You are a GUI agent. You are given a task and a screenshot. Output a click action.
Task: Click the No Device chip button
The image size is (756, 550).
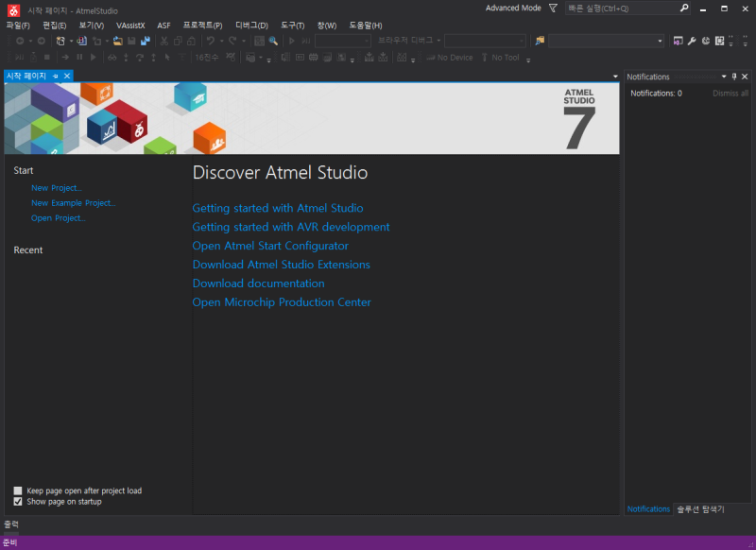pyautogui.click(x=450, y=58)
